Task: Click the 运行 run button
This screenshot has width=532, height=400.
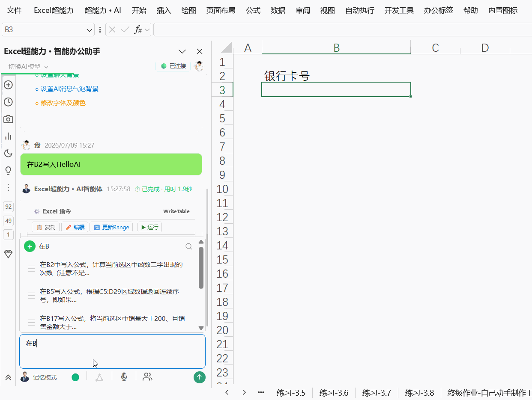Action: (149, 227)
